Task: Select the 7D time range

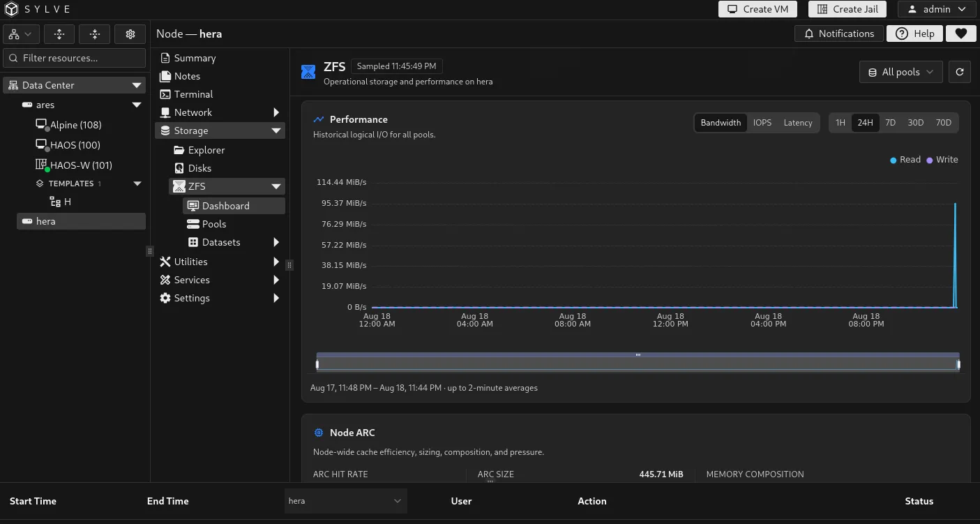Action: pyautogui.click(x=890, y=123)
